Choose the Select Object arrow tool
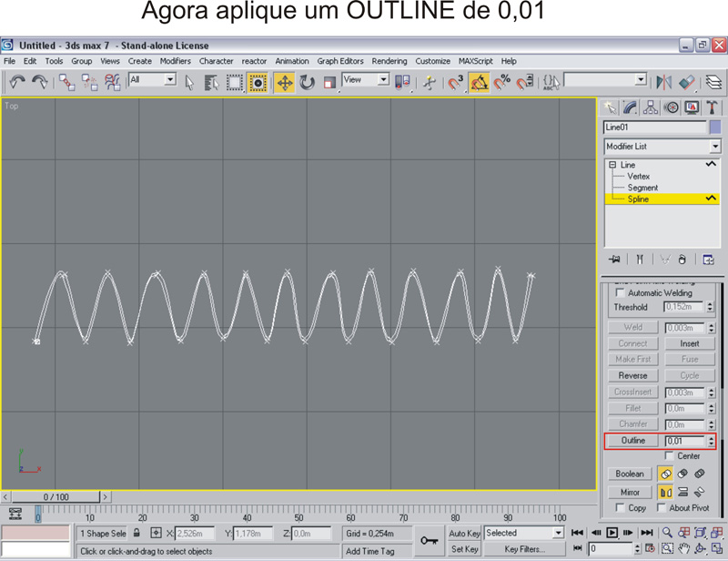 click(189, 83)
